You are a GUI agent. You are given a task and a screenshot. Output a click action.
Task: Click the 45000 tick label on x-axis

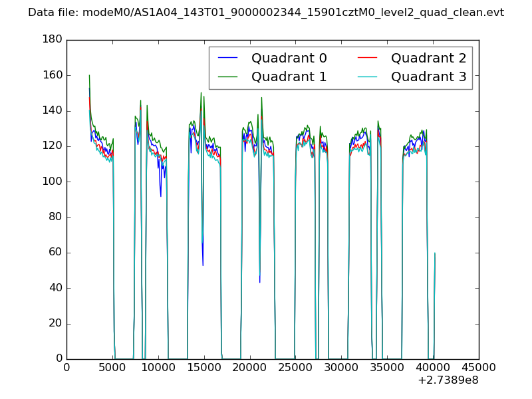(478, 367)
